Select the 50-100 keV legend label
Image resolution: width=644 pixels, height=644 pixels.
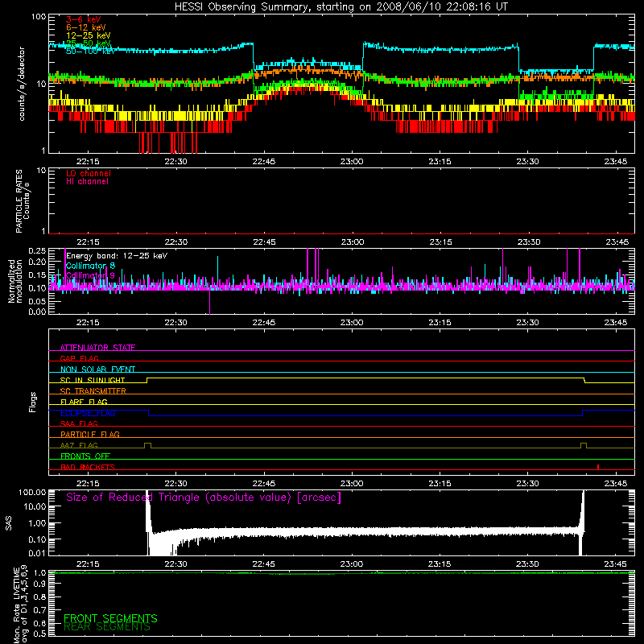click(x=90, y=52)
